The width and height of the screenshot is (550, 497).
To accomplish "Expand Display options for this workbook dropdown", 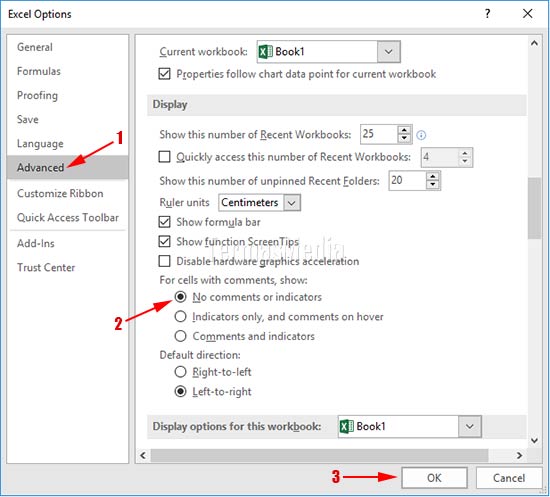I will 470,427.
